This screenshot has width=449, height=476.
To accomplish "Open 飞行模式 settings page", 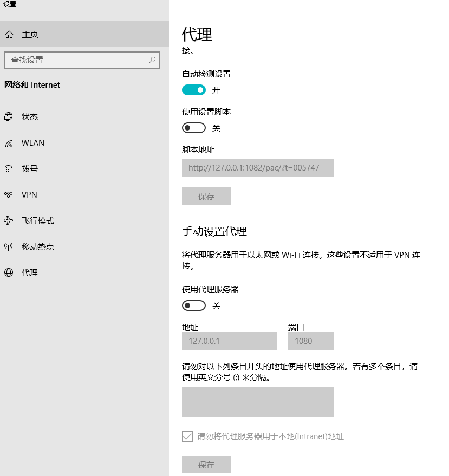I will tap(84, 220).
